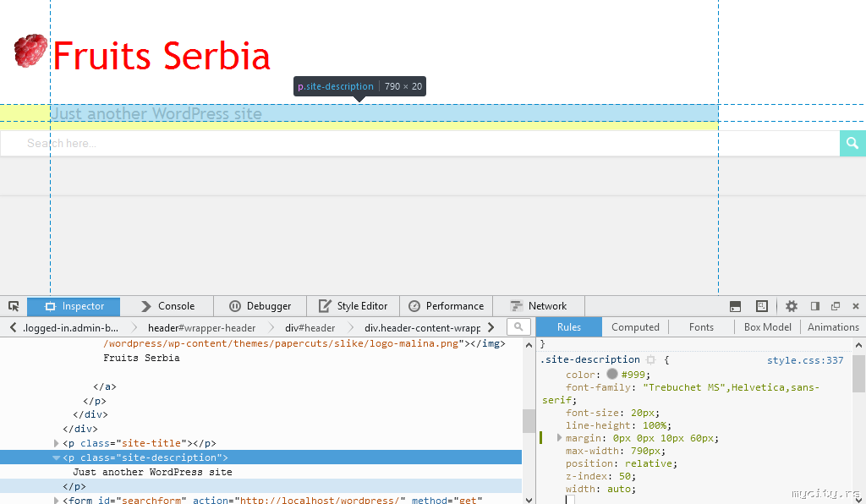
Task: Click the .site-description selector highlighter icon
Action: [x=650, y=360]
